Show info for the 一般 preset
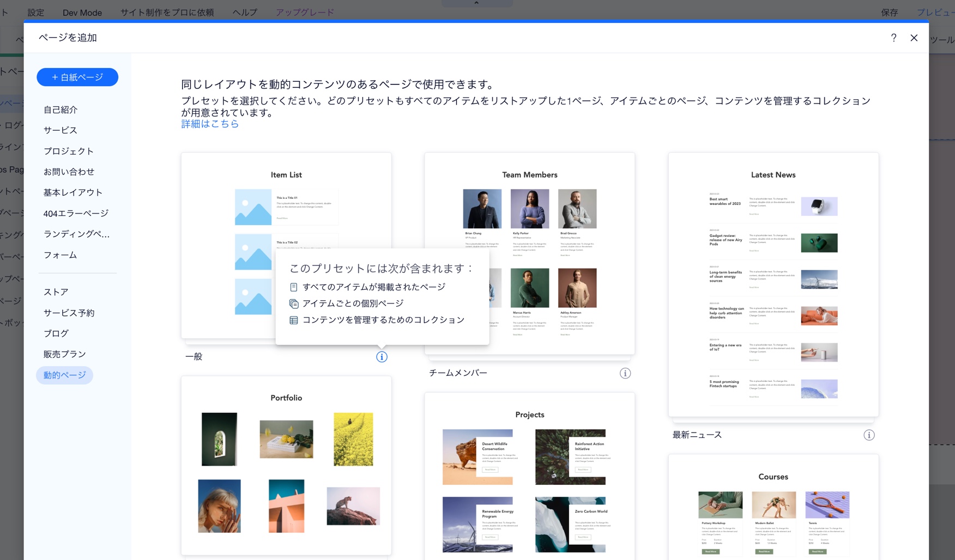Viewport: 955px width, 560px height. tap(382, 357)
